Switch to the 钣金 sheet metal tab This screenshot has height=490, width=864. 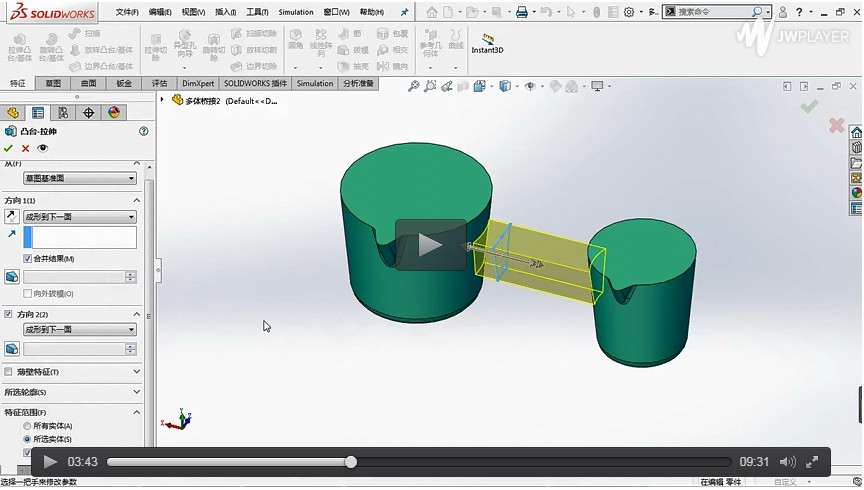[124, 84]
